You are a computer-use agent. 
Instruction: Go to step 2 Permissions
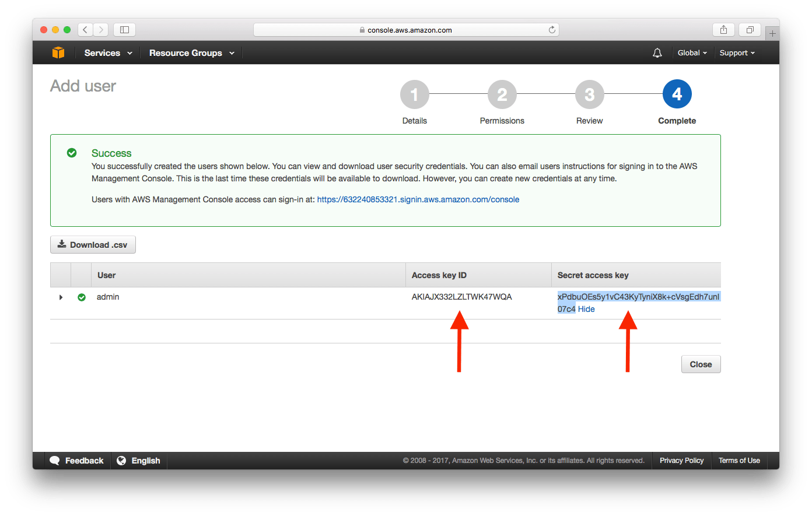(x=502, y=94)
